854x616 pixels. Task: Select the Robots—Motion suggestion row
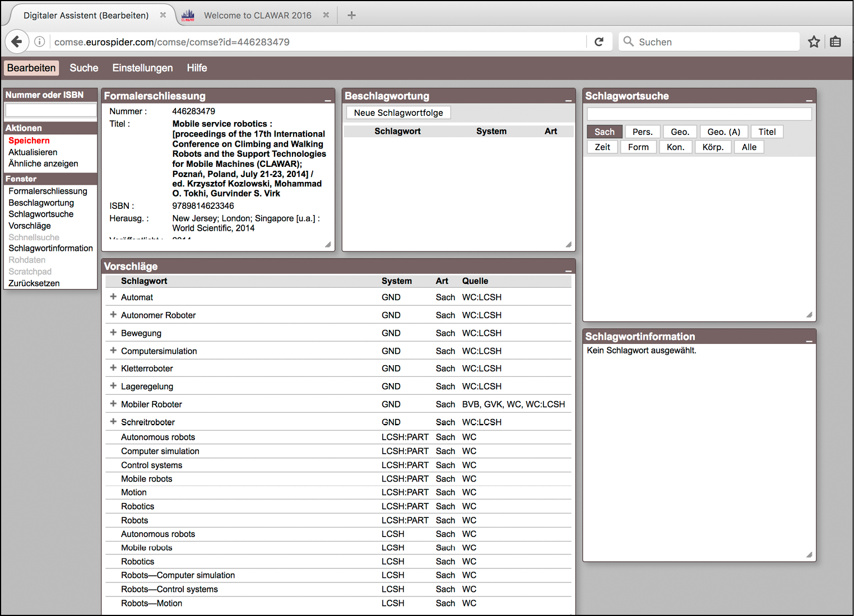[338, 603]
